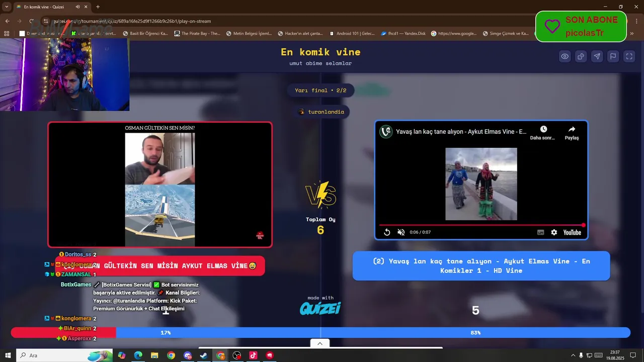Click the flag report icon

(613, 56)
